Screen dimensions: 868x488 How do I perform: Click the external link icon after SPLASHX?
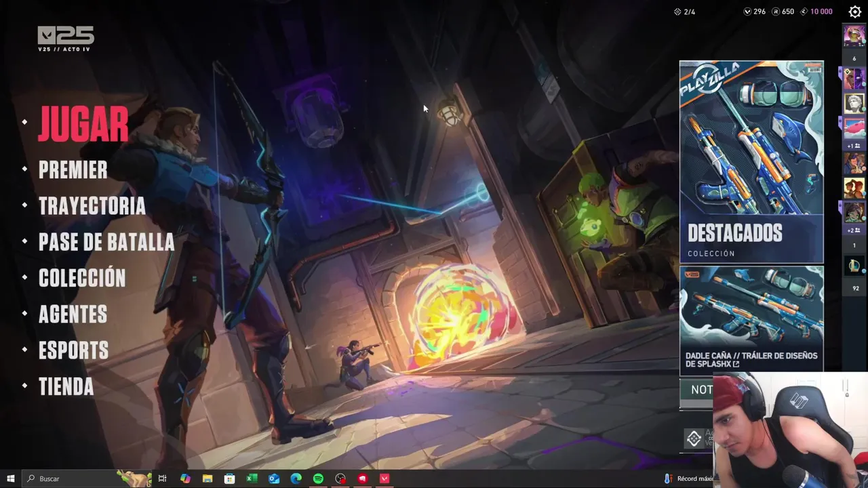736,365
